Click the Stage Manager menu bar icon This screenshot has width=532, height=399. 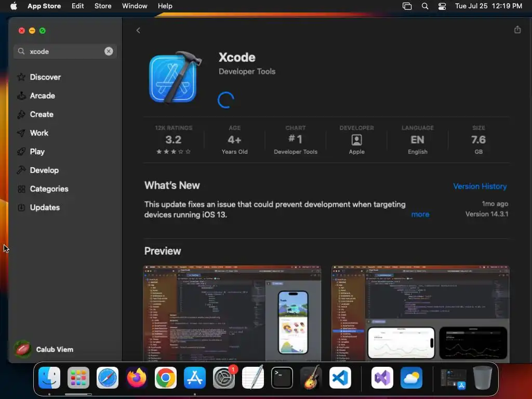pyautogui.click(x=407, y=6)
